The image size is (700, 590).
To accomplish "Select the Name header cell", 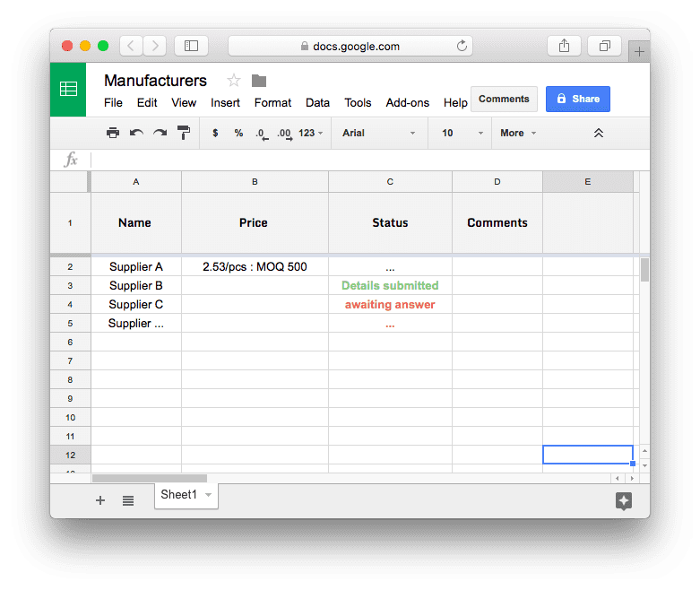I will pyautogui.click(x=136, y=223).
